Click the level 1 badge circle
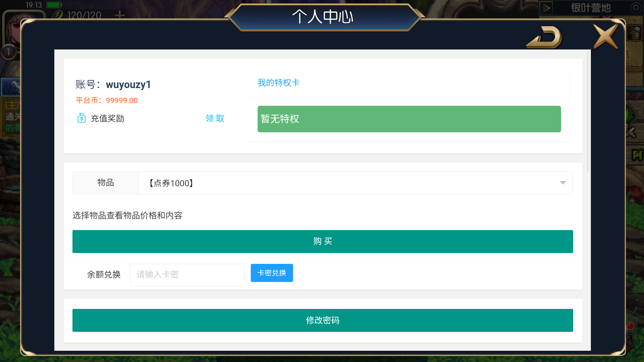Viewport: 644px width, 362px height. click(8, 52)
